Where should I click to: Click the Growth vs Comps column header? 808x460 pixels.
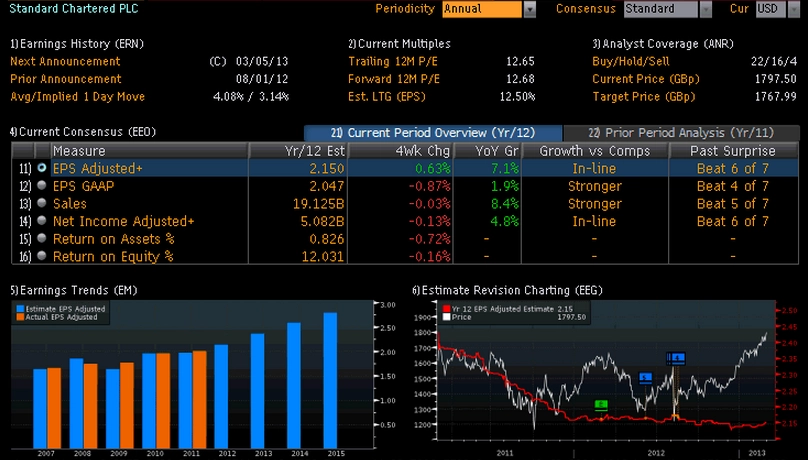pyautogui.click(x=595, y=151)
